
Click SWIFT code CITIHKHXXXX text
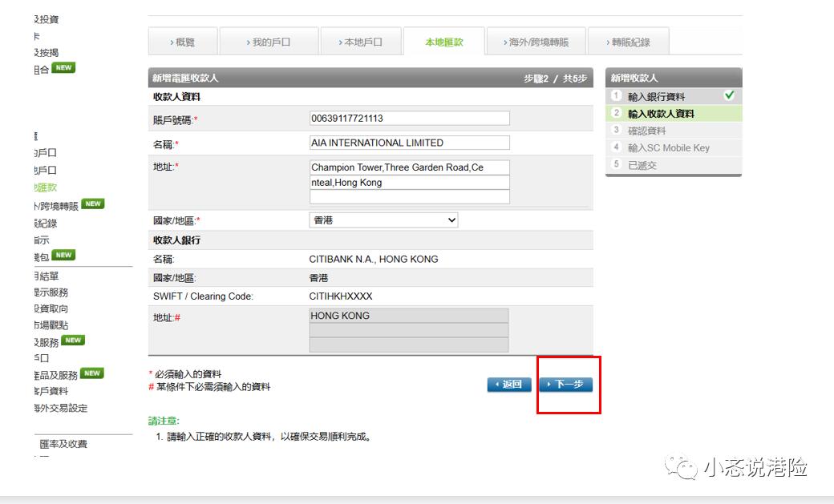[x=340, y=296]
